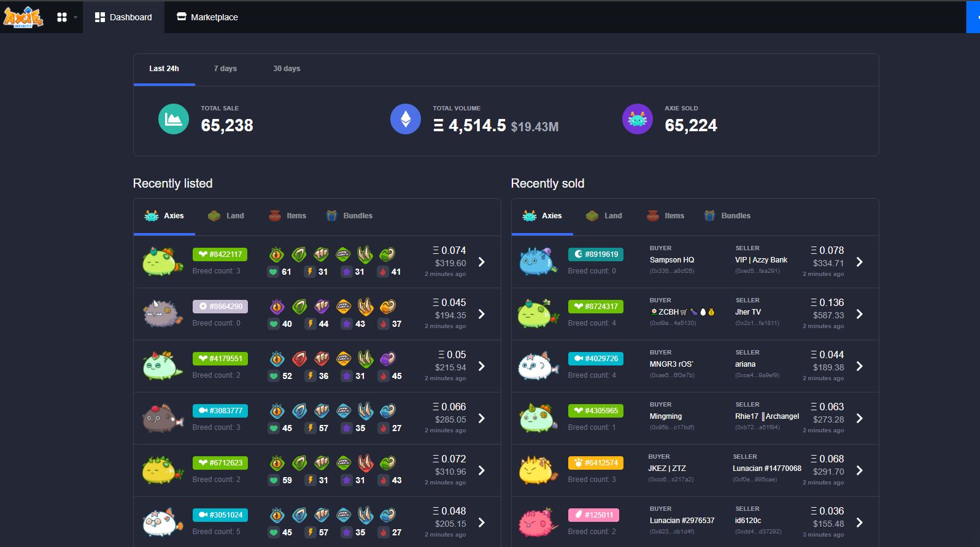Select Bundles tab under Recently sold
Screen dimensions: 980x547
click(x=727, y=216)
